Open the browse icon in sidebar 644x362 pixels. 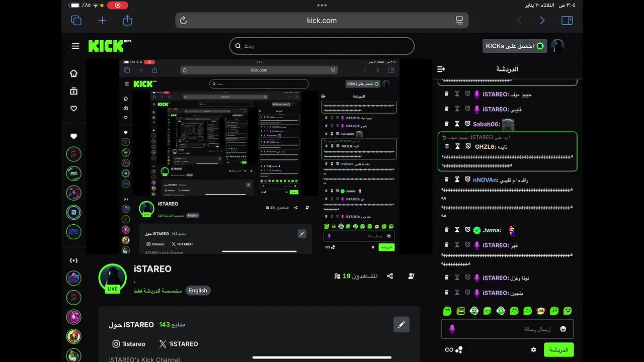[74, 91]
